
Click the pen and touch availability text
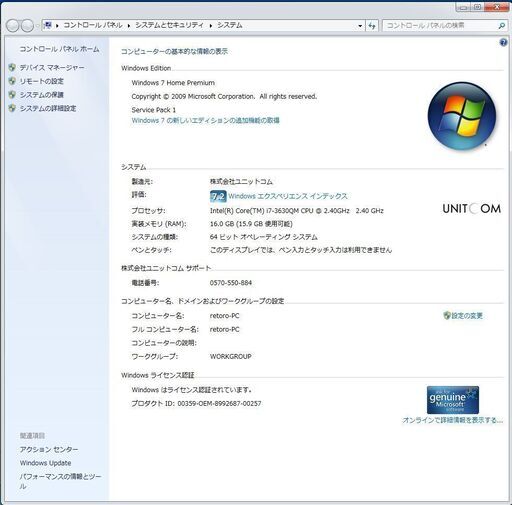pos(301,250)
